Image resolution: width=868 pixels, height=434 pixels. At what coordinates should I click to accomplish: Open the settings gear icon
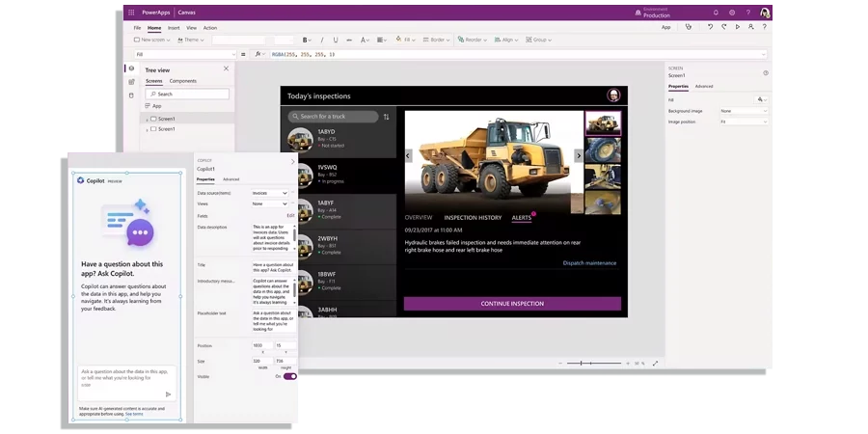click(x=732, y=13)
